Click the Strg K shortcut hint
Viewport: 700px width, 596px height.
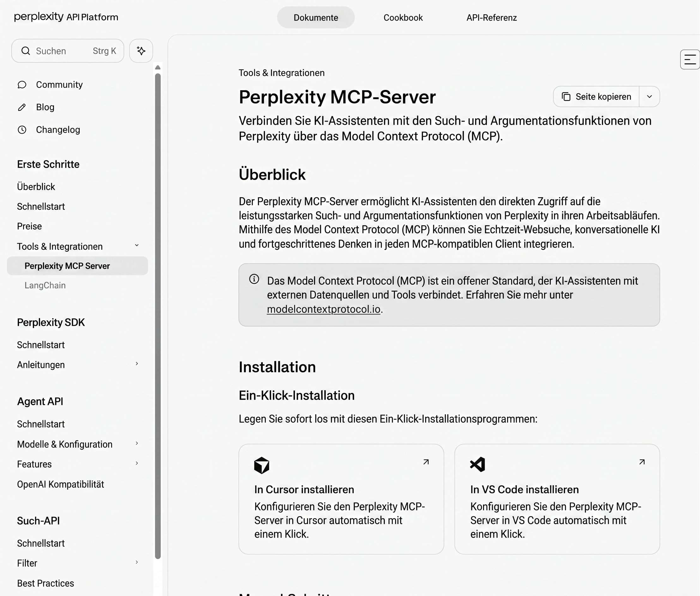[104, 51]
